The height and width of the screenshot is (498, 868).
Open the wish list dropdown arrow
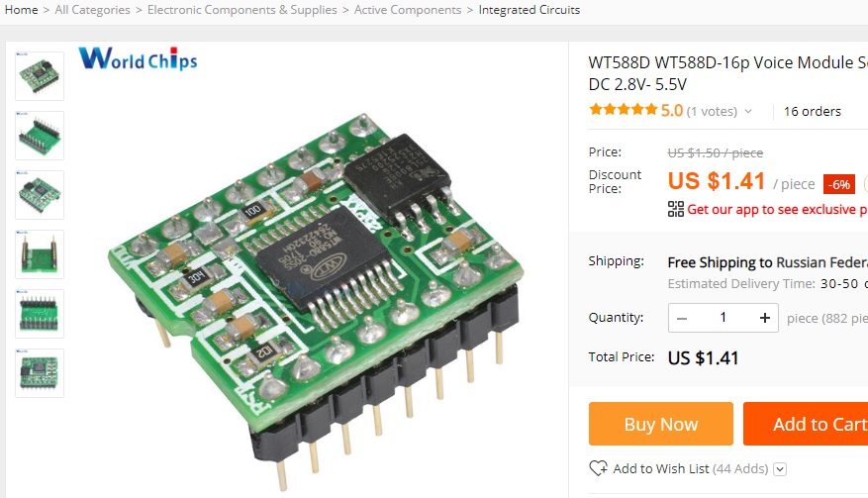pyautogui.click(x=780, y=469)
